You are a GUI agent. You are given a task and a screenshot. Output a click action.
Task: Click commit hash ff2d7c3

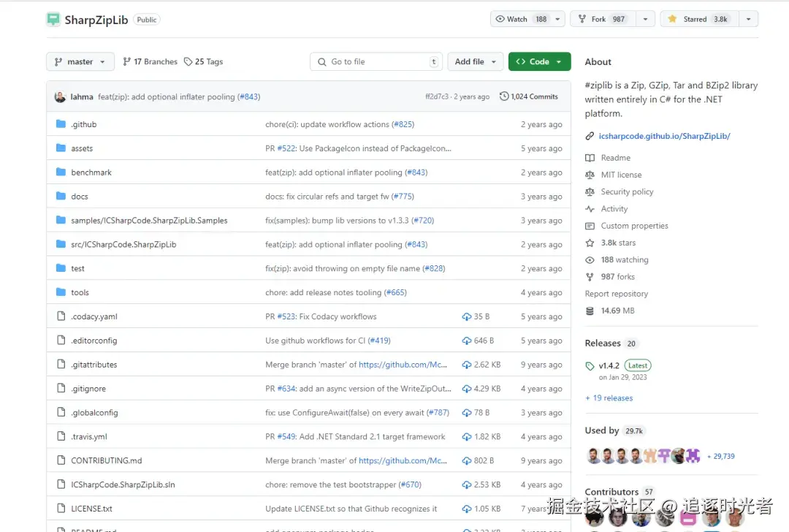coord(436,96)
